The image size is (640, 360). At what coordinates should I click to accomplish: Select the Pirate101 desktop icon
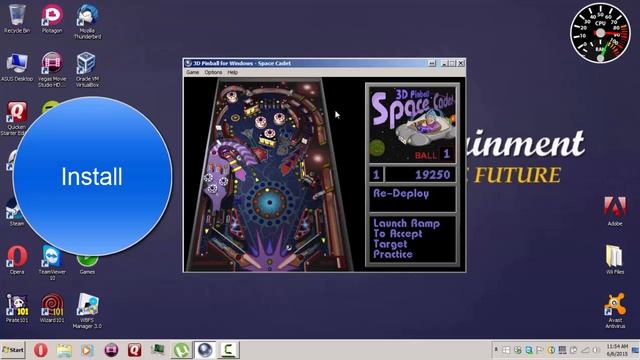point(17,309)
